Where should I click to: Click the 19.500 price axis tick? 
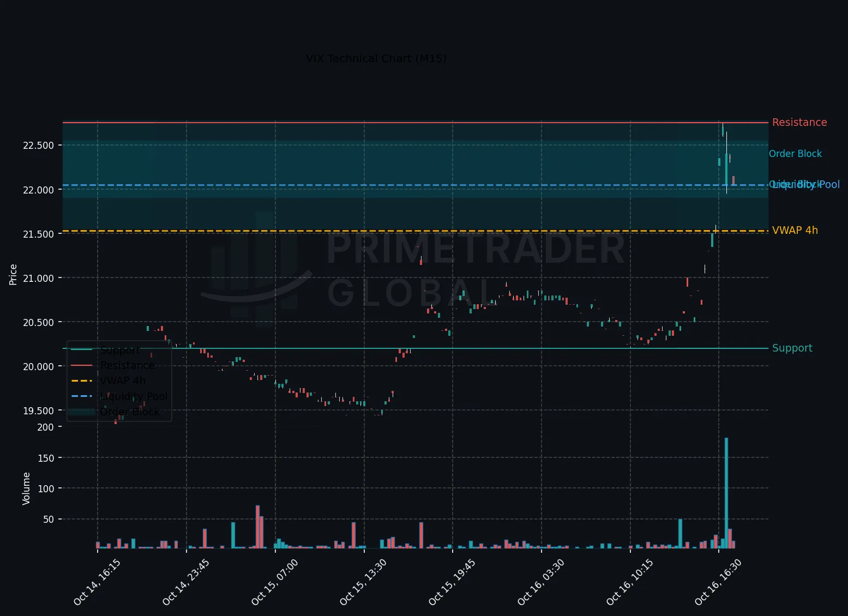(38, 410)
